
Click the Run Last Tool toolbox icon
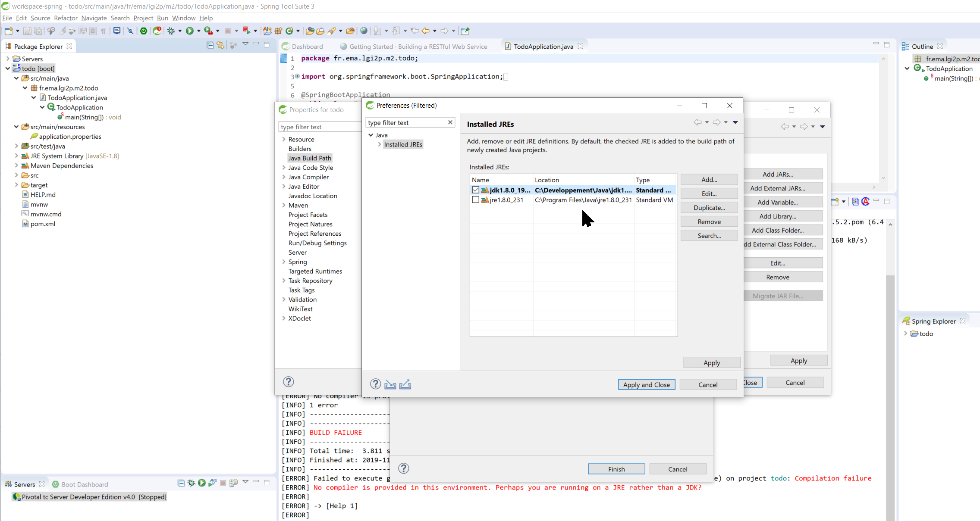208,31
